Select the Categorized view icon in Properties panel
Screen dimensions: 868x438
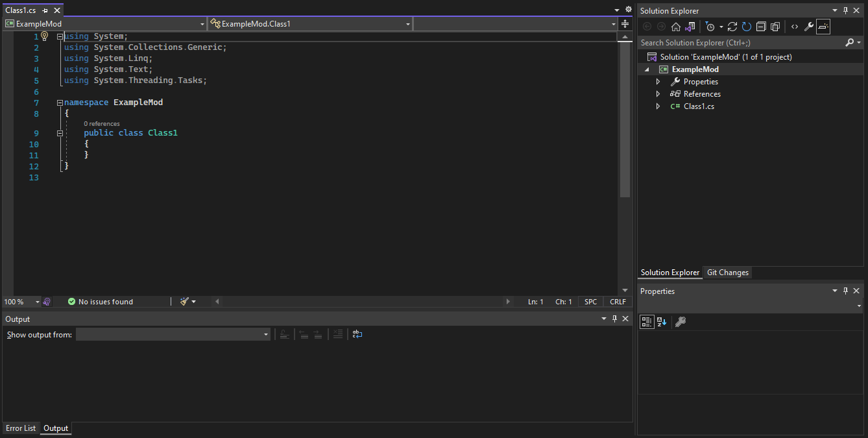(x=647, y=321)
